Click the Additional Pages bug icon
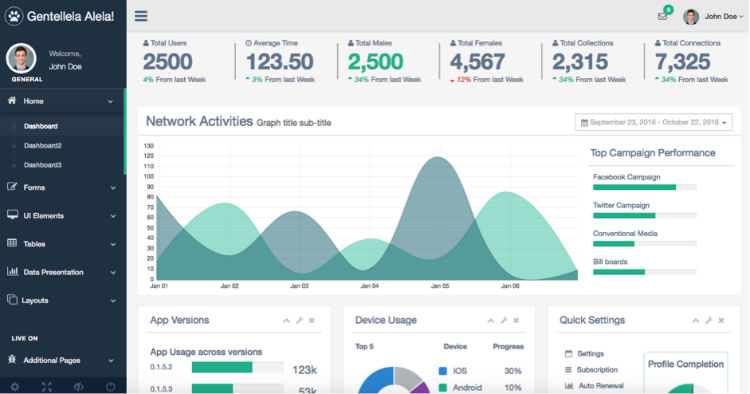750x394 pixels. pyautogui.click(x=12, y=359)
